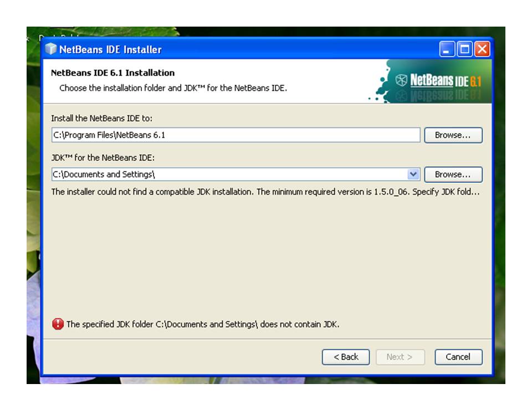Click the 'NetBeans IDE Installer' window title text
Screen dimensions: 532x399
pos(110,49)
